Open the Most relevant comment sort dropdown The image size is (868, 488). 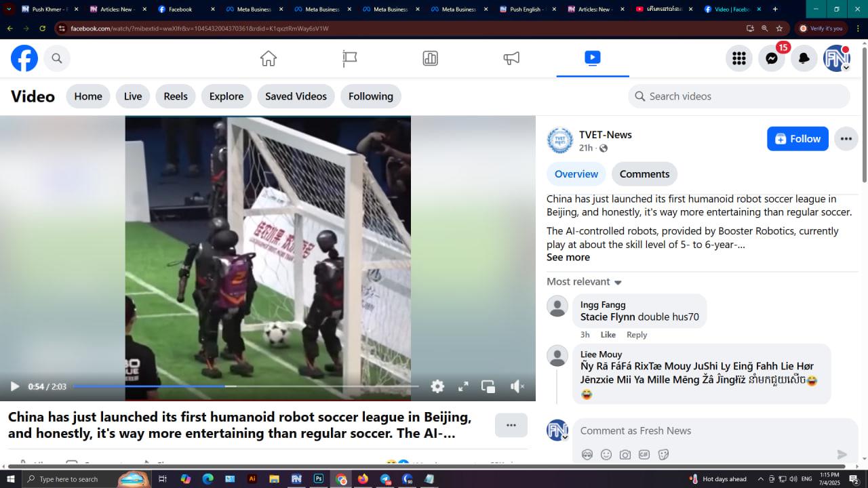(585, 282)
